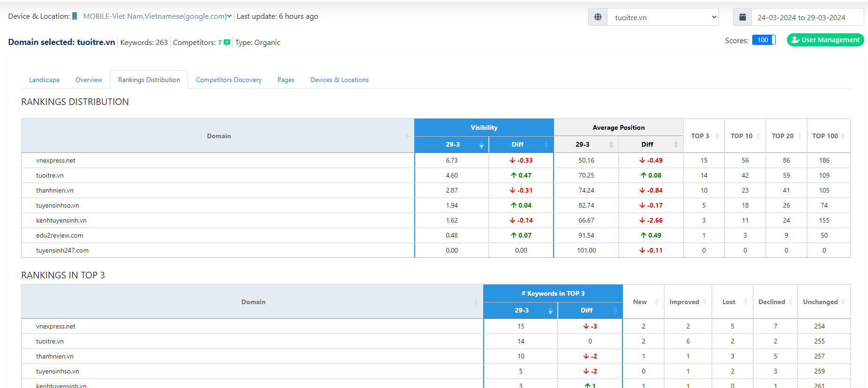Click Unchanged value 254
Image resolution: width=868 pixels, height=388 pixels.
tap(820, 326)
